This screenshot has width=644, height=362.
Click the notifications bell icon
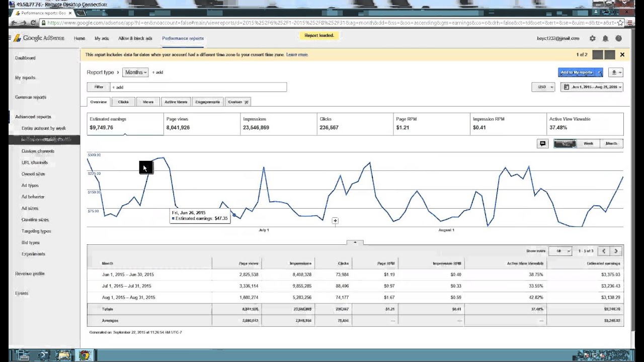point(605,38)
